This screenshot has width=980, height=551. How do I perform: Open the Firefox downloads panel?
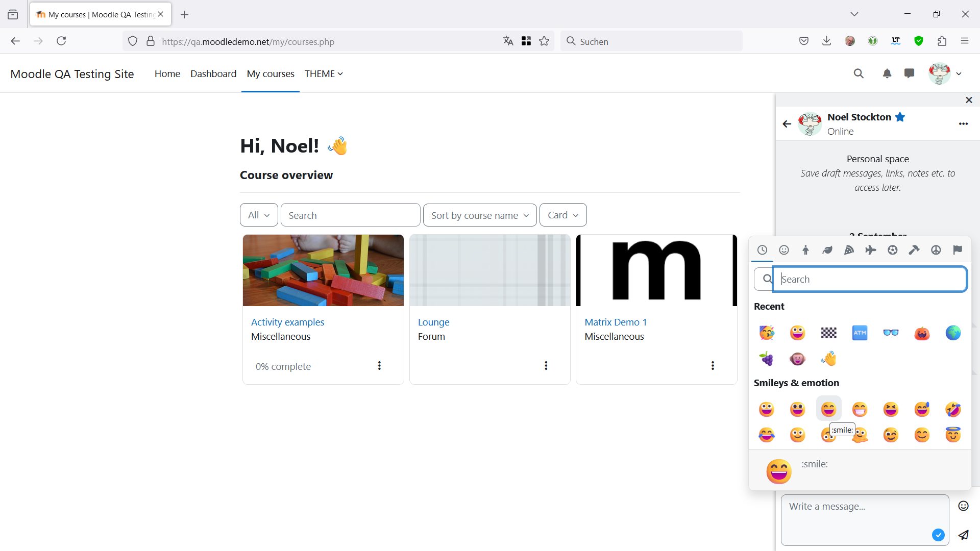coord(826,41)
